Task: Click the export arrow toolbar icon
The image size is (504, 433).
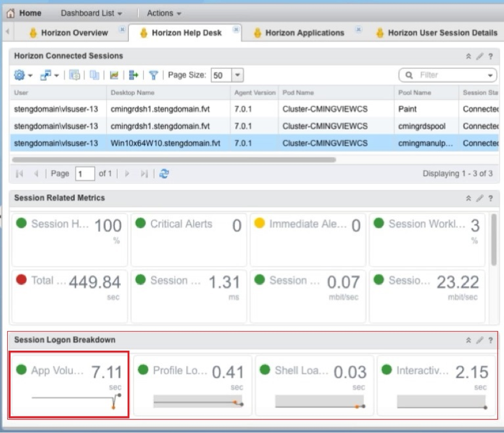Action: (x=133, y=75)
